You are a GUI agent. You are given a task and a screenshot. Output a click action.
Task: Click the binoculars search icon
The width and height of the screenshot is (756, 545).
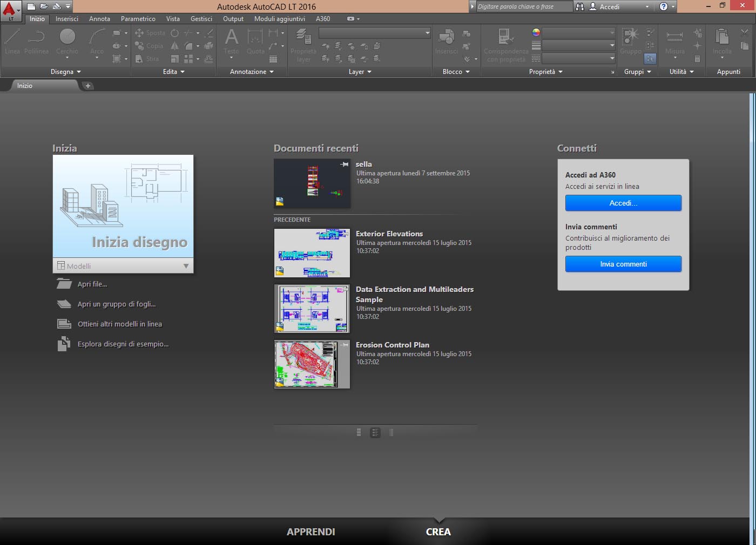tap(580, 6)
